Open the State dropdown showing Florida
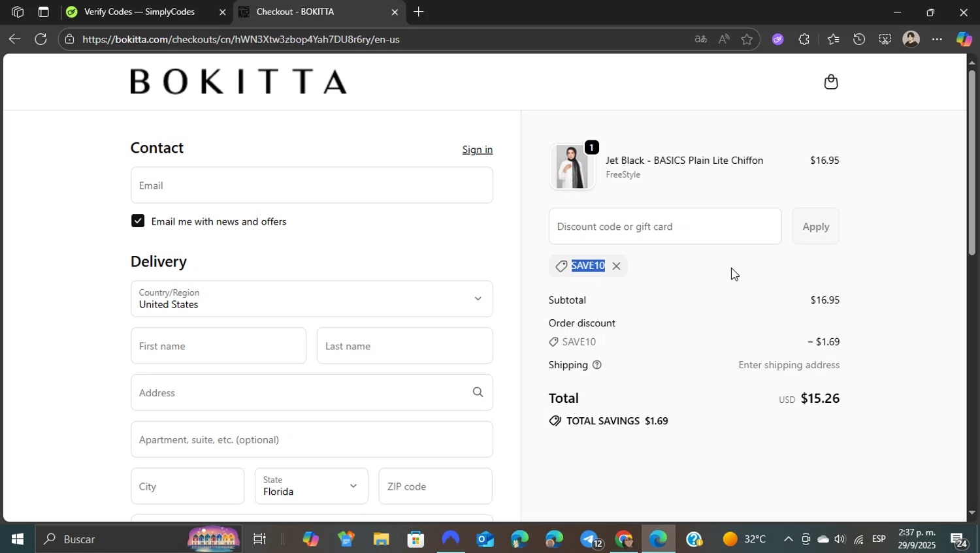 pyautogui.click(x=311, y=486)
